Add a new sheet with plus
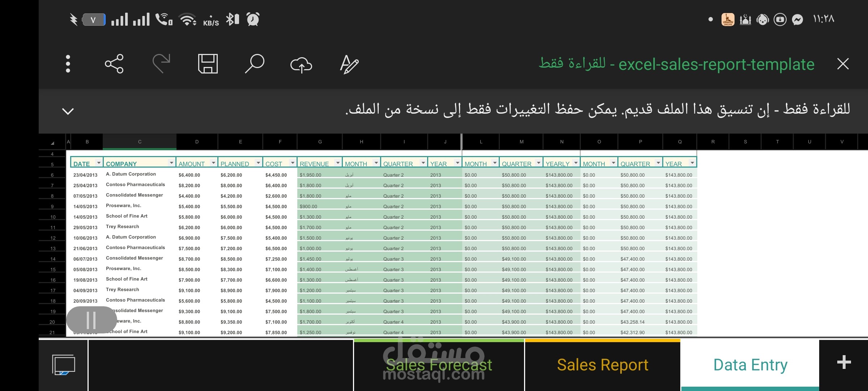Image resolution: width=868 pixels, height=391 pixels. coord(844,362)
